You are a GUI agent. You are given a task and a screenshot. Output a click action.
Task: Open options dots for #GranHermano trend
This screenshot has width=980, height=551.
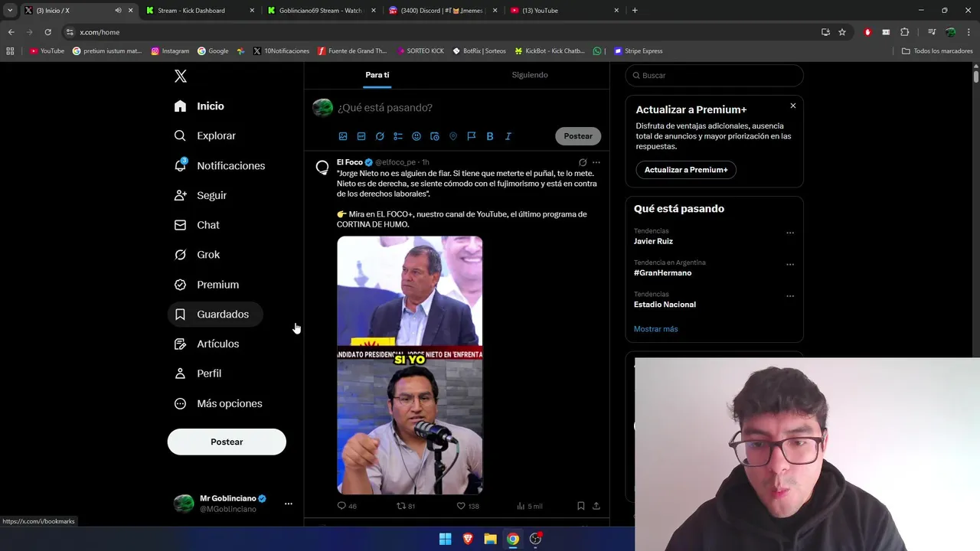[790, 265]
